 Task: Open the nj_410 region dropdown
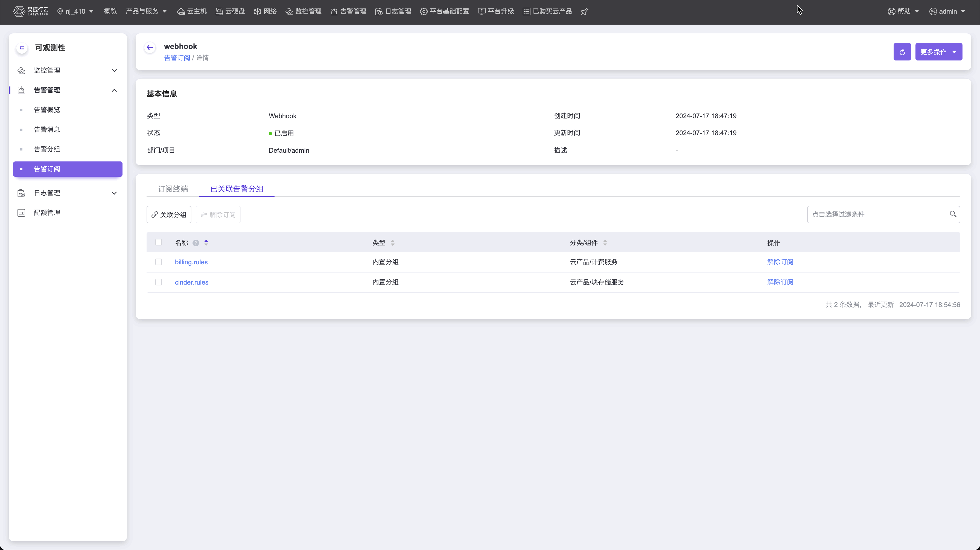[75, 11]
